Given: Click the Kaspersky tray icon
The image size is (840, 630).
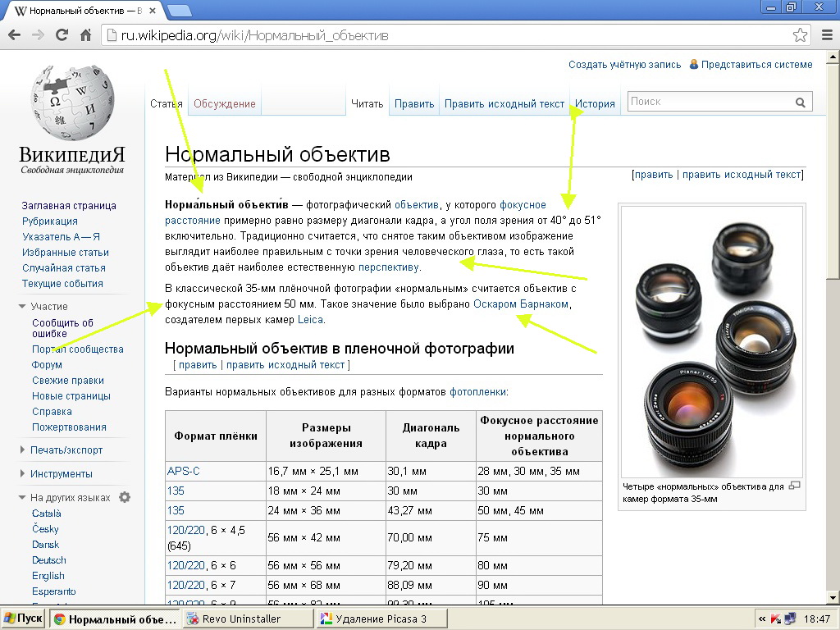Looking at the screenshot, I should 776,619.
